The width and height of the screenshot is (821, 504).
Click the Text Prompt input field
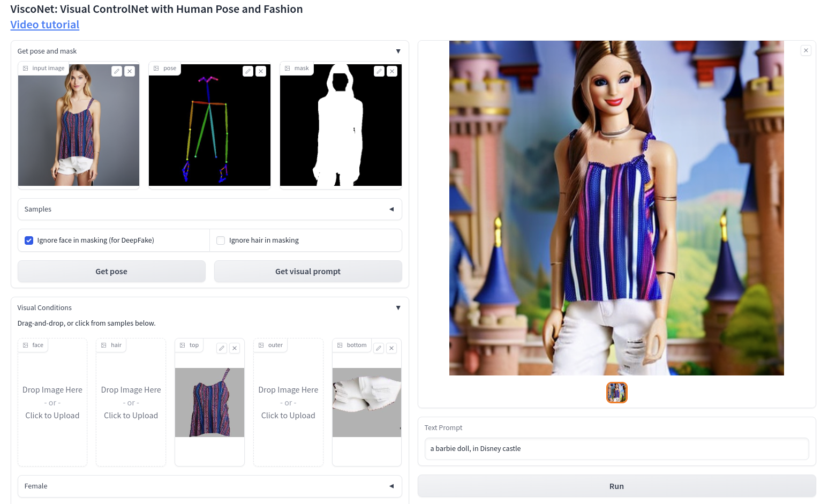pyautogui.click(x=616, y=449)
